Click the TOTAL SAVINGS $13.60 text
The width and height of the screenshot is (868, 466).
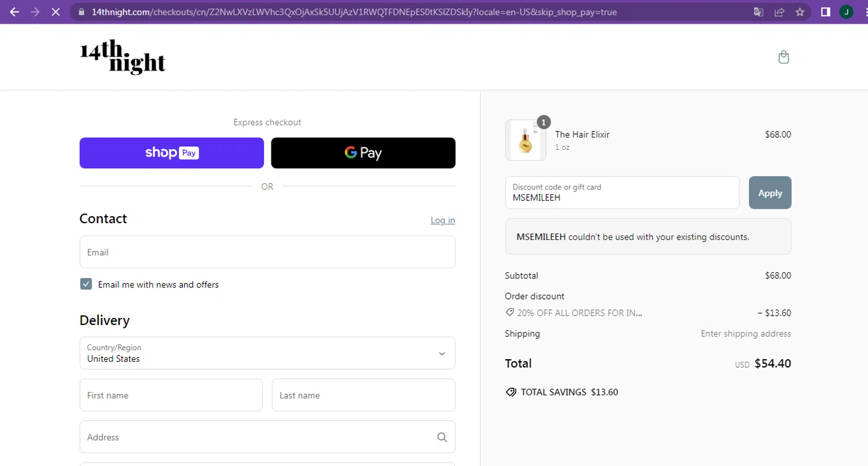click(569, 392)
